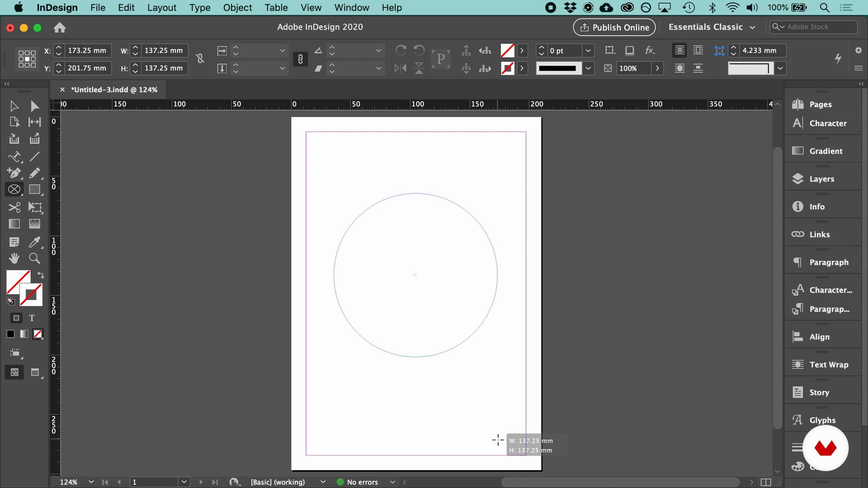The image size is (868, 488).
Task: Apply None button in toolbox
Action: tap(38, 334)
